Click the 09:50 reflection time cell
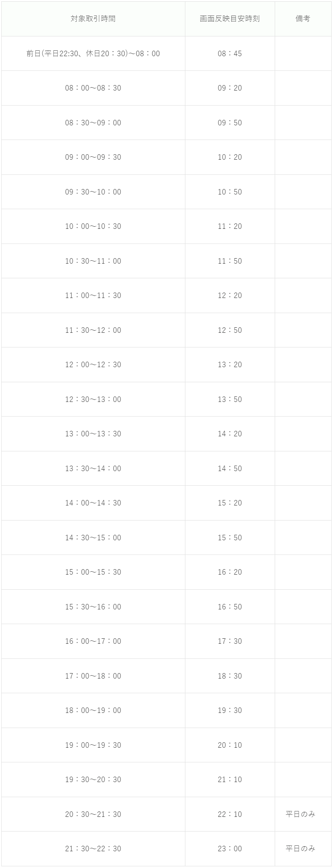This screenshot has width=333, height=868. click(230, 123)
